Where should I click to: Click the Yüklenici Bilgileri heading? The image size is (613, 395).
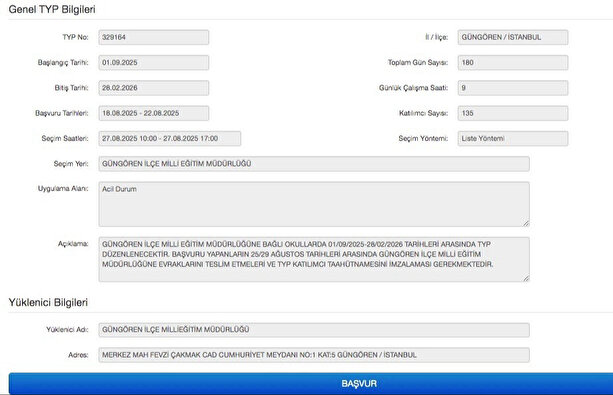pos(48,302)
